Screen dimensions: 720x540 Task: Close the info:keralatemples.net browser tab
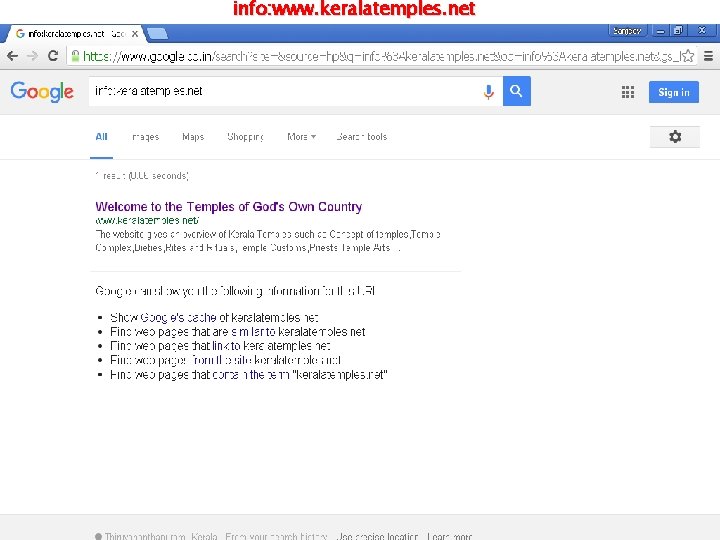(135, 34)
